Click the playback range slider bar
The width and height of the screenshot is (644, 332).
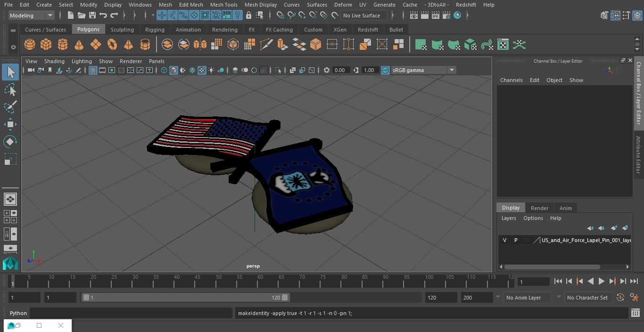coord(185,298)
